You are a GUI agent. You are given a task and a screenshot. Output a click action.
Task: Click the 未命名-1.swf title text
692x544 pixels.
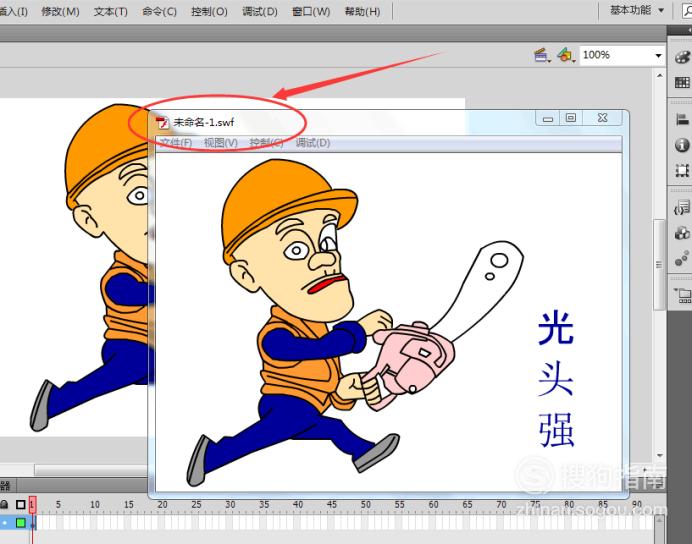point(203,123)
